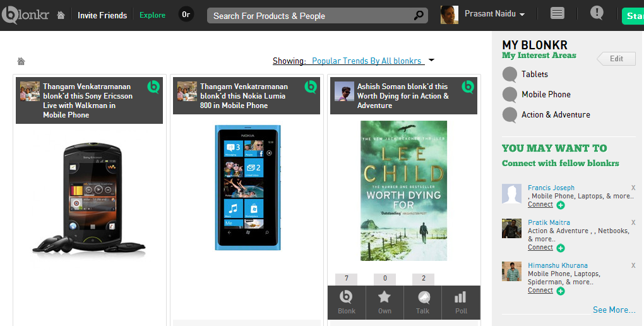Viewport: 644px width, 326px height.
Task: Click the search magnifier icon
Action: point(419,16)
